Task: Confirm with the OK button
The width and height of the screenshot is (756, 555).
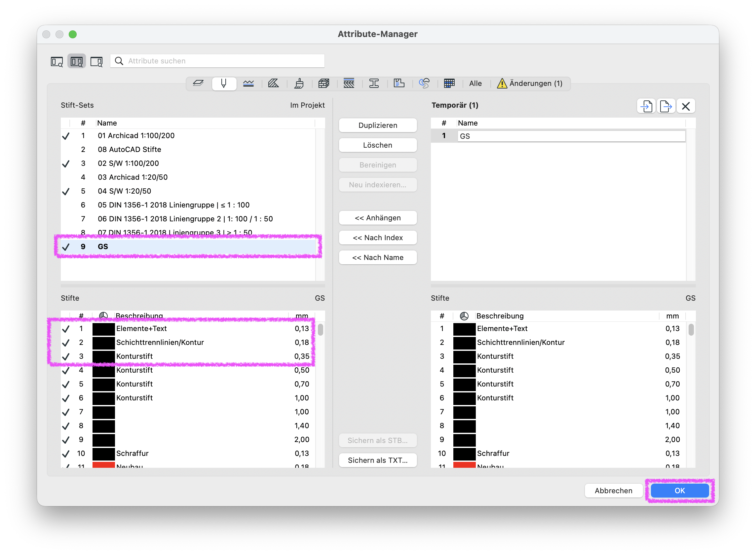Action: click(679, 491)
